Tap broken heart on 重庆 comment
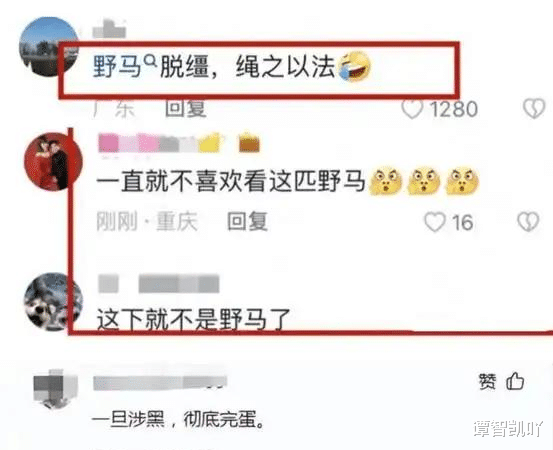This screenshot has height=450, width=553. click(528, 222)
